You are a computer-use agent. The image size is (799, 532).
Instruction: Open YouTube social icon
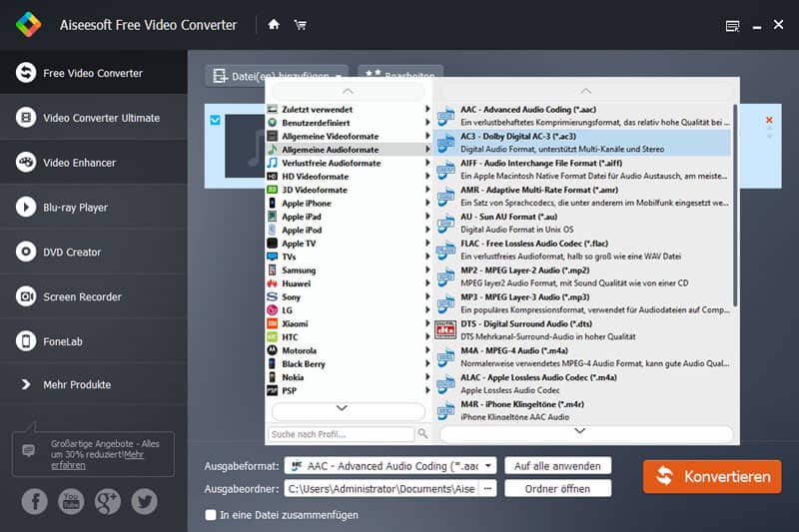coord(71,501)
